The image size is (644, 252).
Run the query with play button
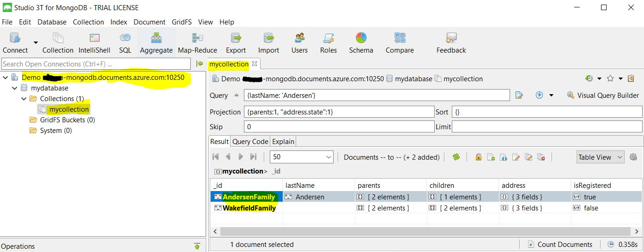tap(539, 95)
